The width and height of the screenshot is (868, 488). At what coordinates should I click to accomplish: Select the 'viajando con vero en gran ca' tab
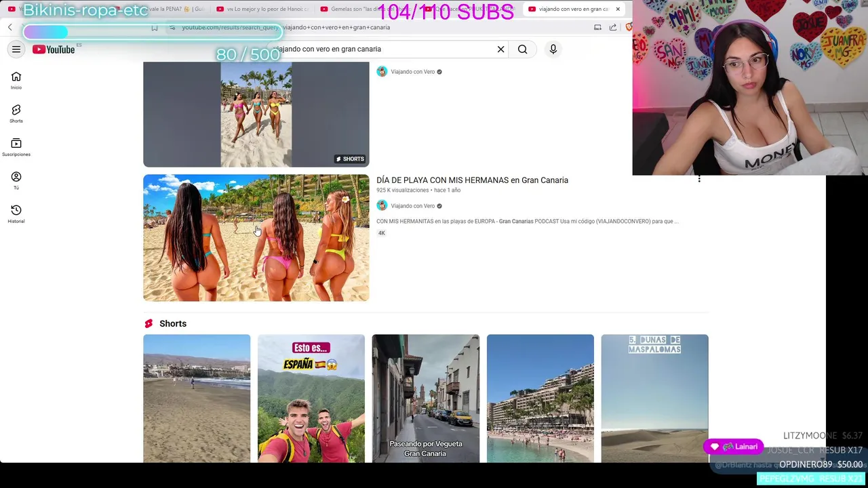573,9
